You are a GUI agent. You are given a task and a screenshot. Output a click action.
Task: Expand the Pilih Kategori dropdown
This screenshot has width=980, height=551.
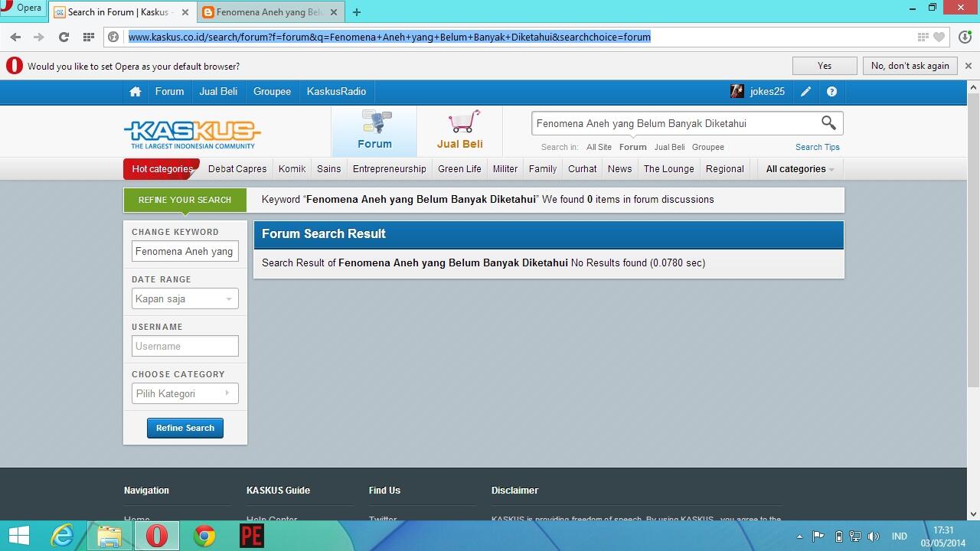(185, 393)
